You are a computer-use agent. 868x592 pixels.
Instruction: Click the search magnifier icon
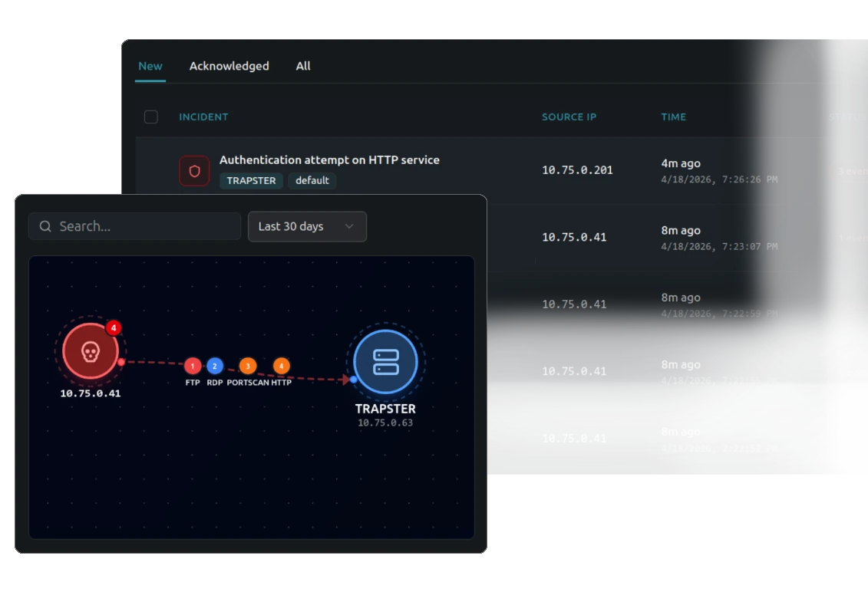point(45,225)
